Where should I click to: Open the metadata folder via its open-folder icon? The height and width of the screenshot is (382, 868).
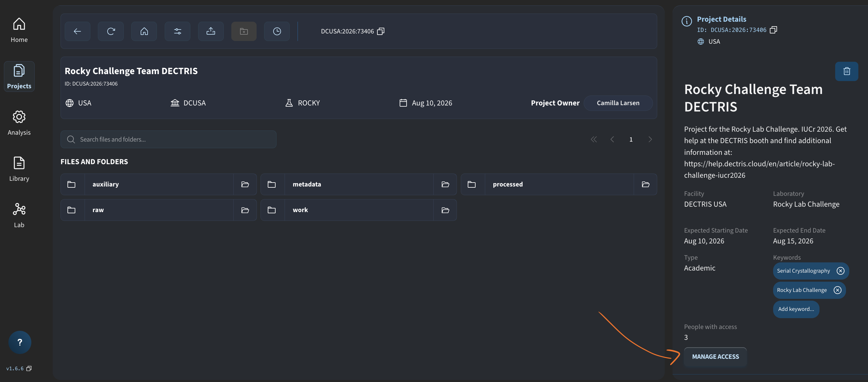pos(445,184)
